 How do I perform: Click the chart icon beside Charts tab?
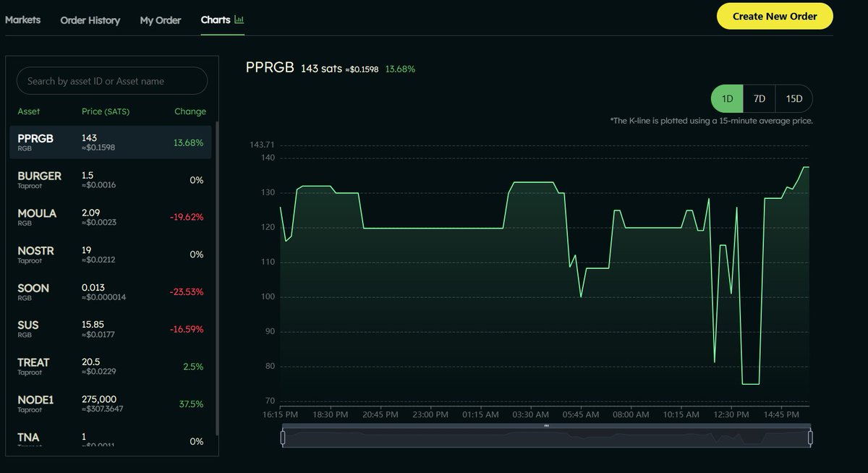(239, 20)
